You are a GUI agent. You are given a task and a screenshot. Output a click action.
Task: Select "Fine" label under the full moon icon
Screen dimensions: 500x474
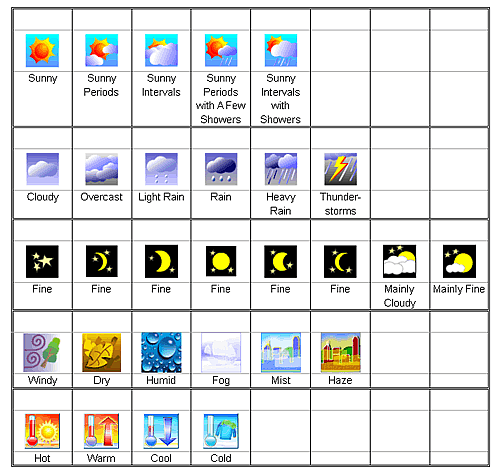pos(221,289)
